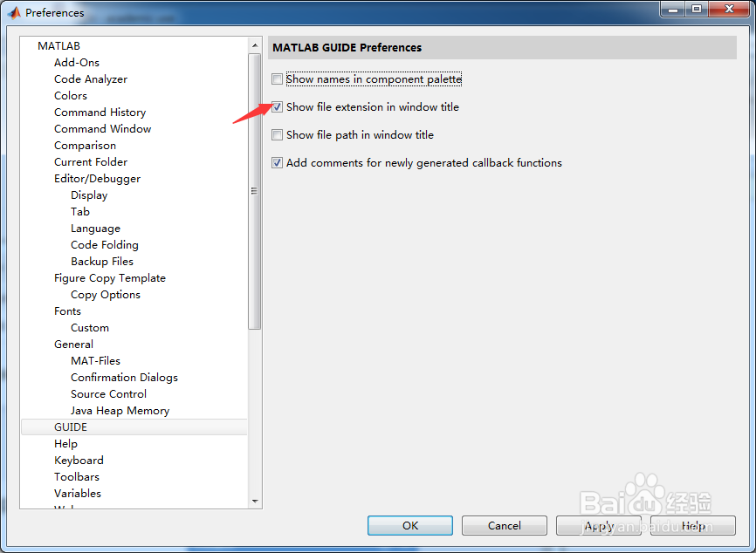
Task: Open Toolbars preferences
Action: coord(77,477)
